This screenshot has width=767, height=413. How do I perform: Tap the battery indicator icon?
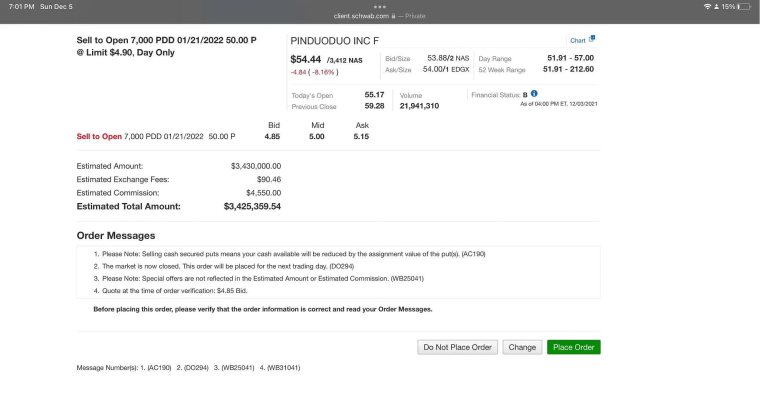click(744, 6)
